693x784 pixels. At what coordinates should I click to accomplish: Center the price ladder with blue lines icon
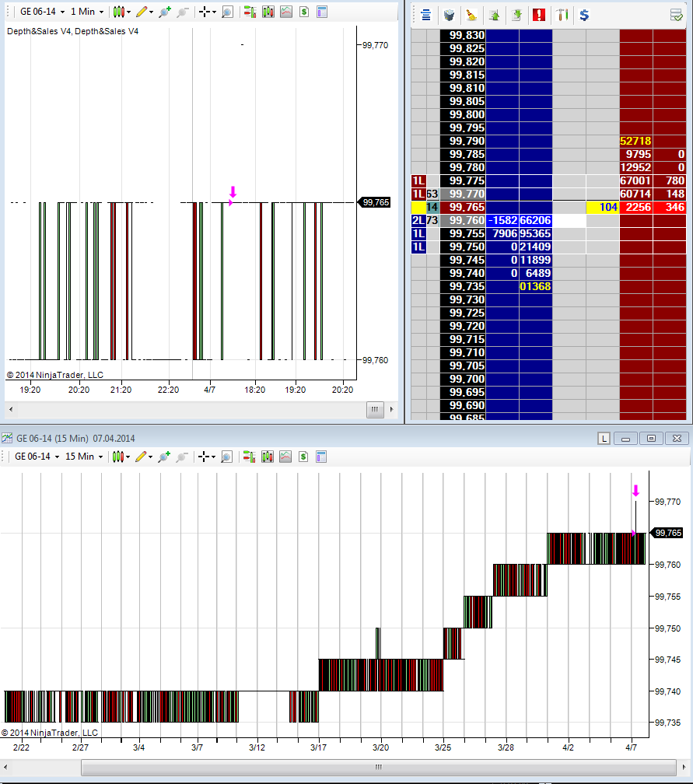(426, 15)
